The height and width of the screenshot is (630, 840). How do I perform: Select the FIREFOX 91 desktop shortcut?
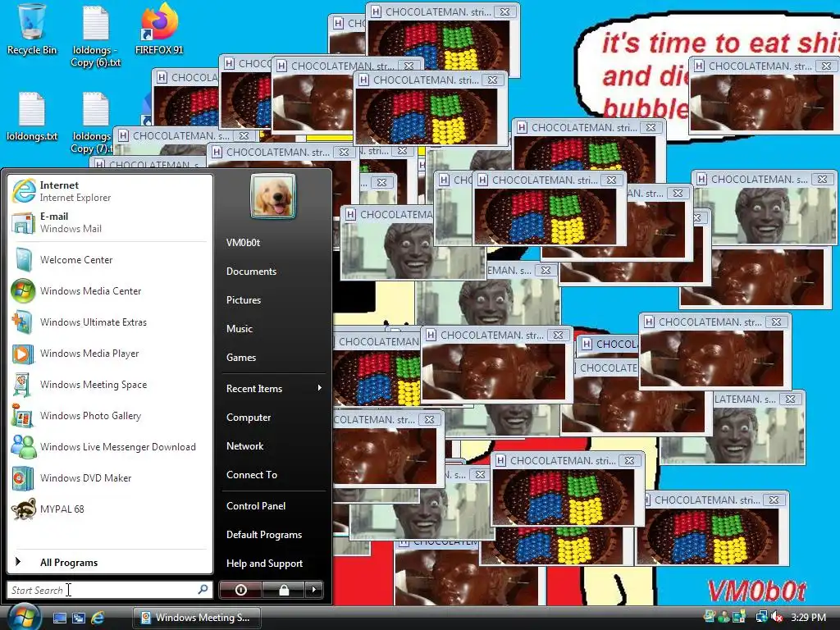[x=159, y=30]
